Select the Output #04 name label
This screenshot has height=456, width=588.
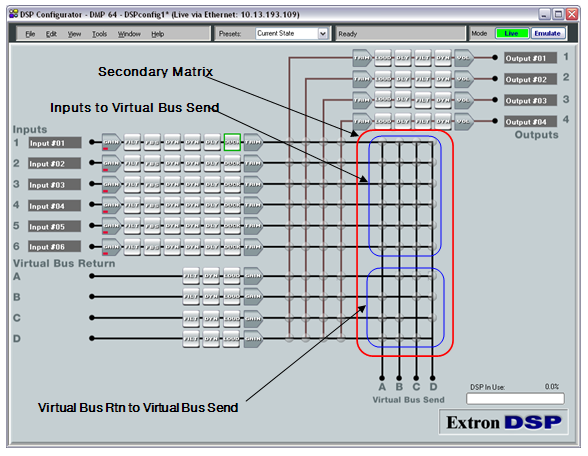pos(530,122)
